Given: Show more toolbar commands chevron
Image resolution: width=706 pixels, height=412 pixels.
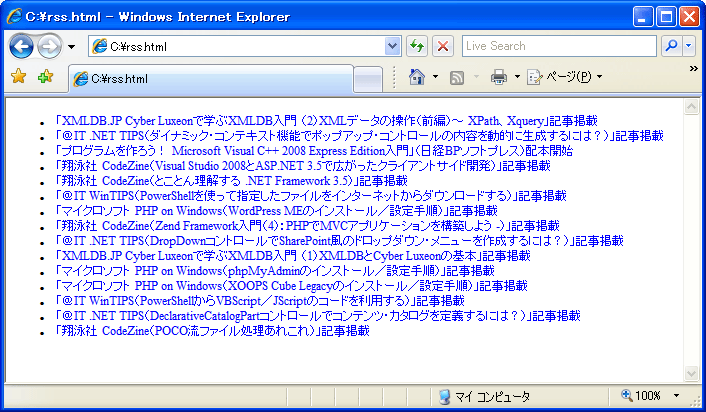Looking at the screenshot, I should (693, 68).
